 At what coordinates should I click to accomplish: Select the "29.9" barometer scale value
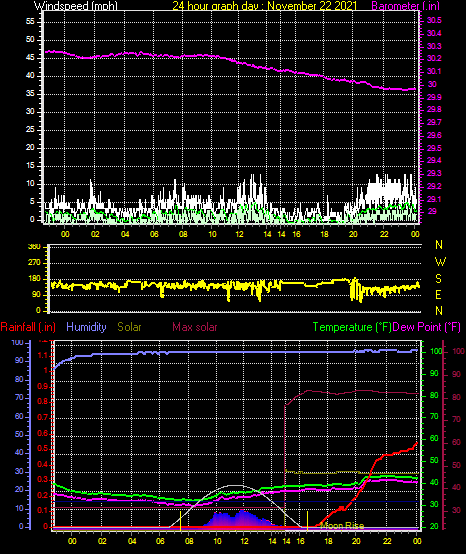(x=434, y=97)
